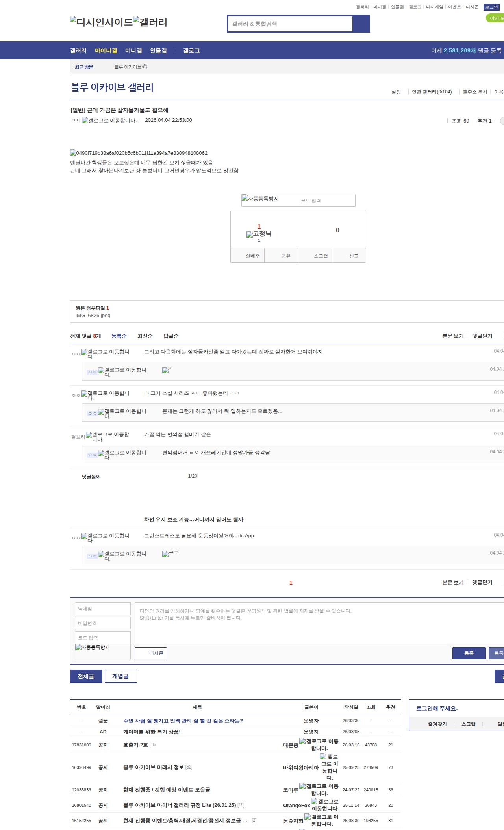
Task: Click the 고정닉 recommend icon
Action: (259, 234)
